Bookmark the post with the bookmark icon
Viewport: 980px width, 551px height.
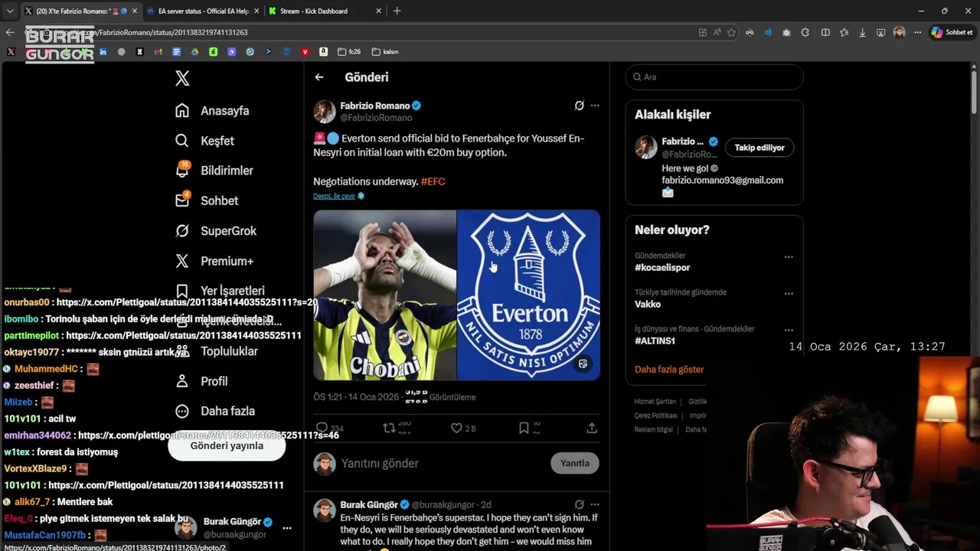[x=524, y=429]
